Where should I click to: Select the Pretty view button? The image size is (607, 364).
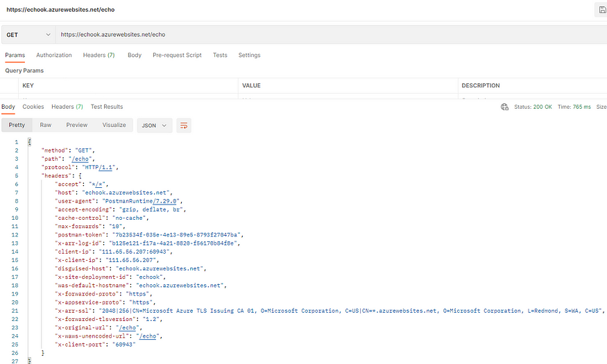(17, 125)
